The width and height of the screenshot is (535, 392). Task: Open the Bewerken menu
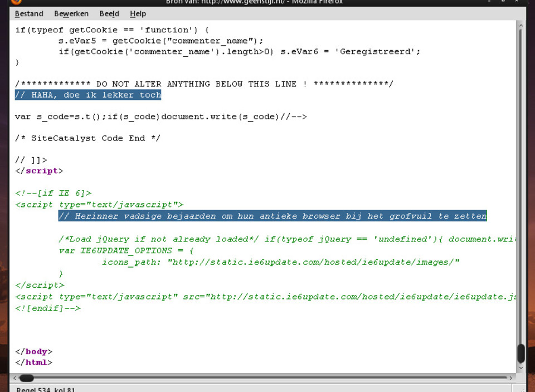(x=71, y=13)
